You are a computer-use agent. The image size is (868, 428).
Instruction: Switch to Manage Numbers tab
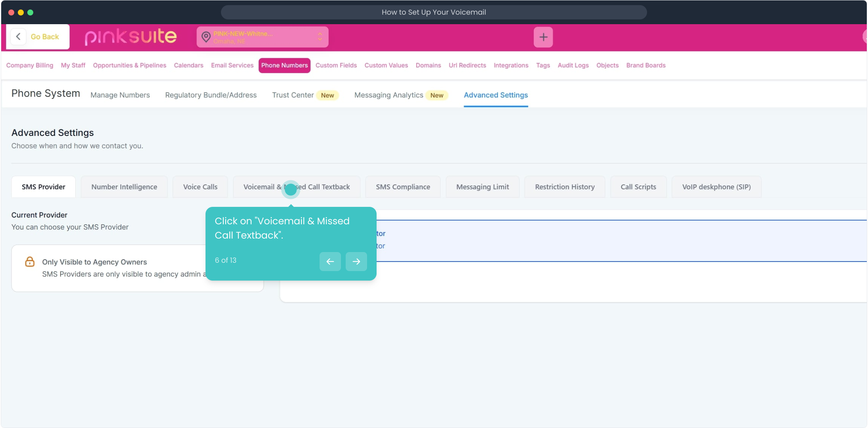pyautogui.click(x=120, y=95)
